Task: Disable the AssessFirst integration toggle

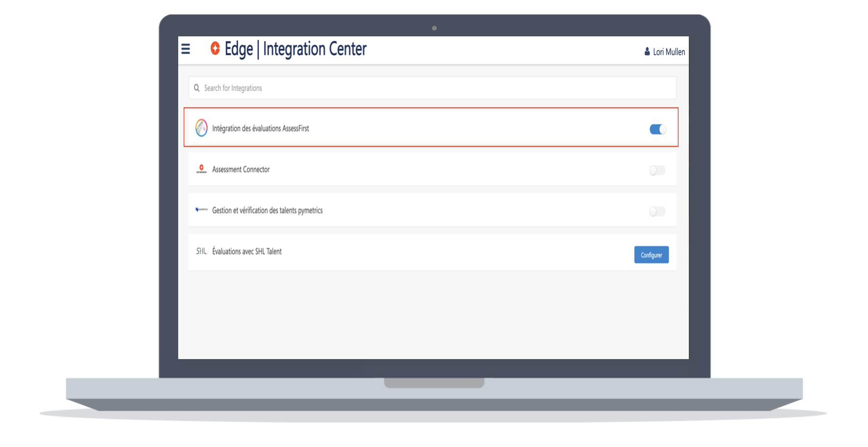Action: (x=657, y=129)
